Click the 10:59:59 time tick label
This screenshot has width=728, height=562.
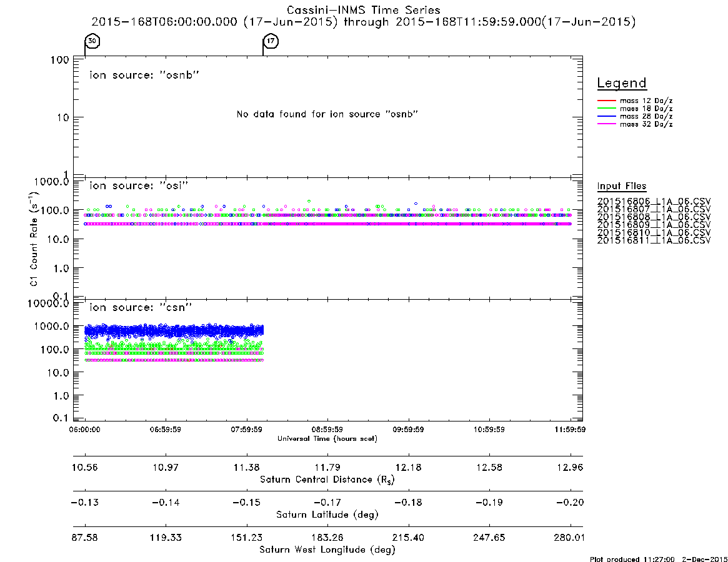[x=489, y=430]
